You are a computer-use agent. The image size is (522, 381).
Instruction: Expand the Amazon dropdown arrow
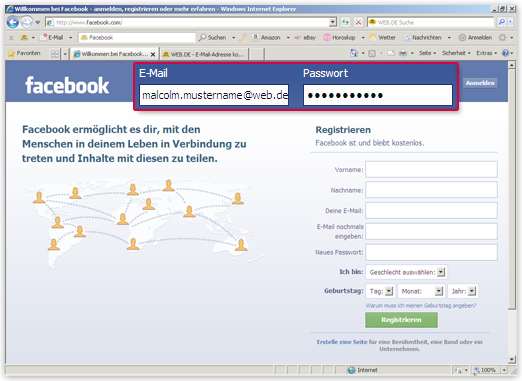pos(288,38)
